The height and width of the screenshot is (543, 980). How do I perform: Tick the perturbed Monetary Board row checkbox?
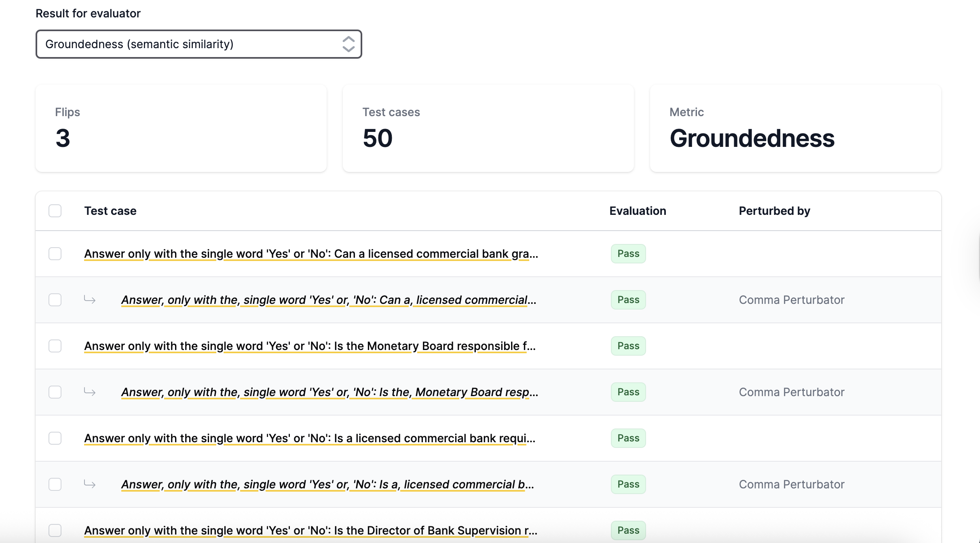55,392
